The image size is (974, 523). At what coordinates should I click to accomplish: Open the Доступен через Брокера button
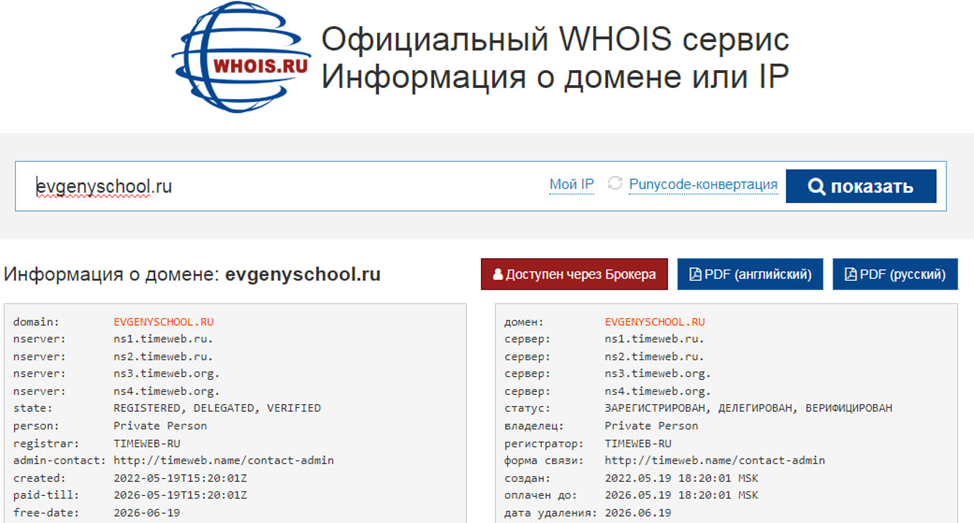(574, 274)
